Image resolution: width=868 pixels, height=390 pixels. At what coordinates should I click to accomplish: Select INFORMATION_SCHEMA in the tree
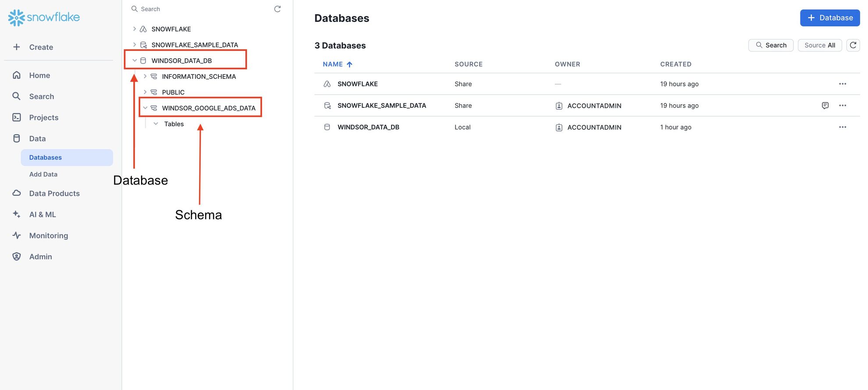tap(199, 76)
